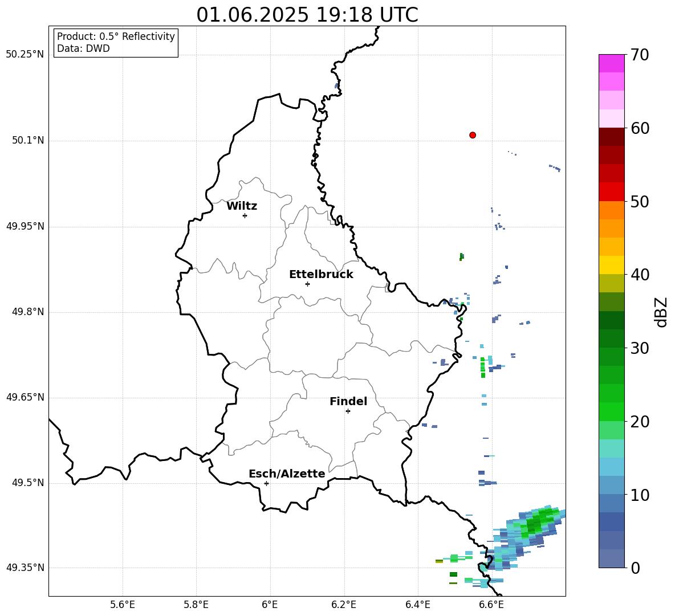675x616 pixels.
Task: Click the large green radar echo in southeast
Action: tap(534, 524)
